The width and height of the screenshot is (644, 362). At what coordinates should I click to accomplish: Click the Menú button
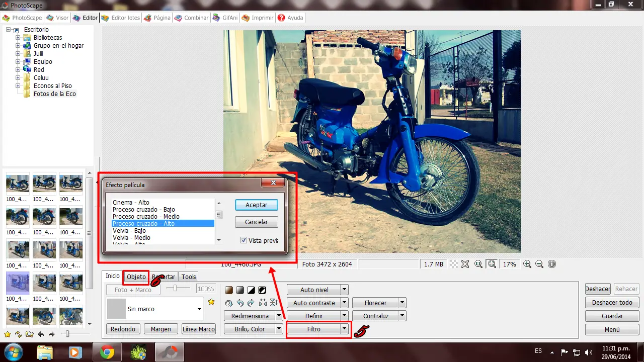612,329
